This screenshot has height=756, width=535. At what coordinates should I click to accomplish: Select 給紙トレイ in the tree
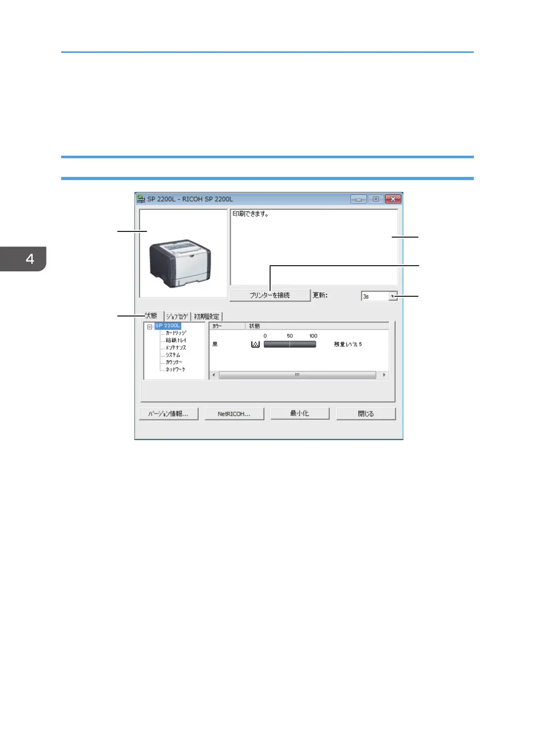pos(176,340)
